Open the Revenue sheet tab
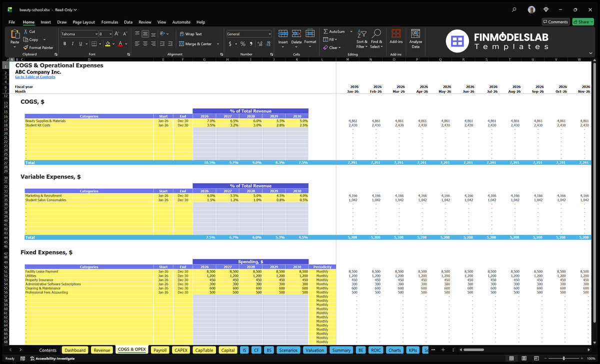Screen dimensions: 600x364 pos(102,350)
